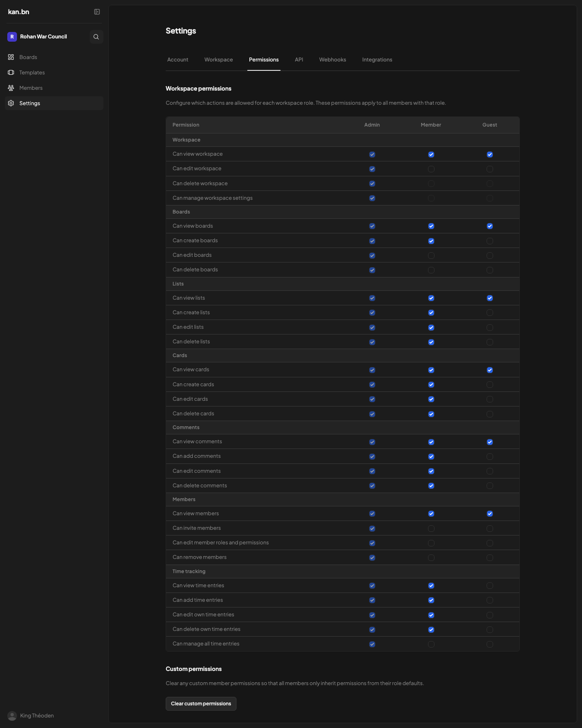Viewport: 582px width, 728px height.
Task: Check Guest for Can delete workspace
Action: 490,184
